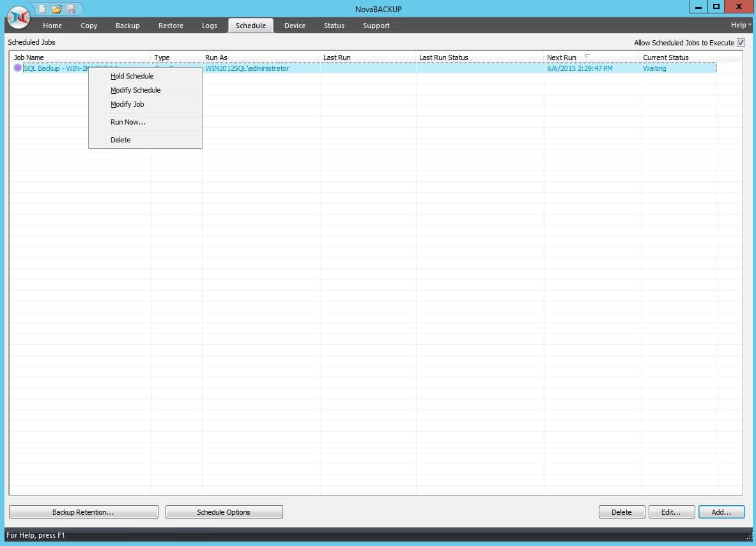Viewport: 756px width, 546px height.
Task: Click the New document quick-access icon
Action: (42, 9)
